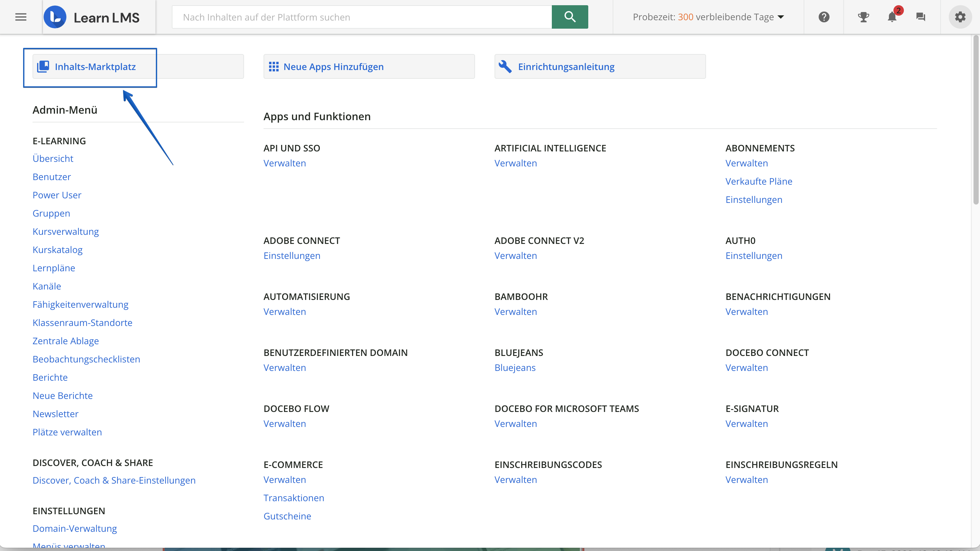Open Transaktionen link
The width and height of the screenshot is (980, 551).
[294, 498]
